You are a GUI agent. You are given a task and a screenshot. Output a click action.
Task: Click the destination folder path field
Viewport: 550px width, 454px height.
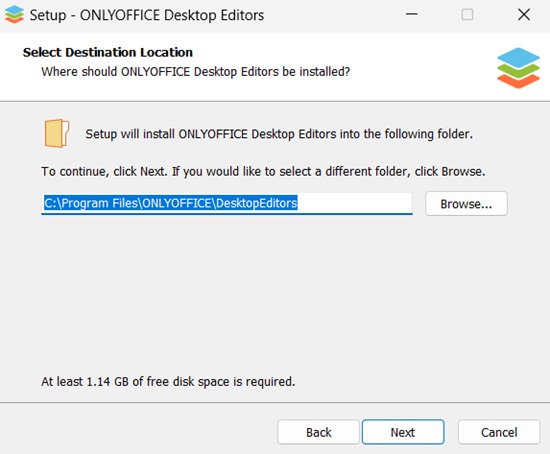(227, 203)
